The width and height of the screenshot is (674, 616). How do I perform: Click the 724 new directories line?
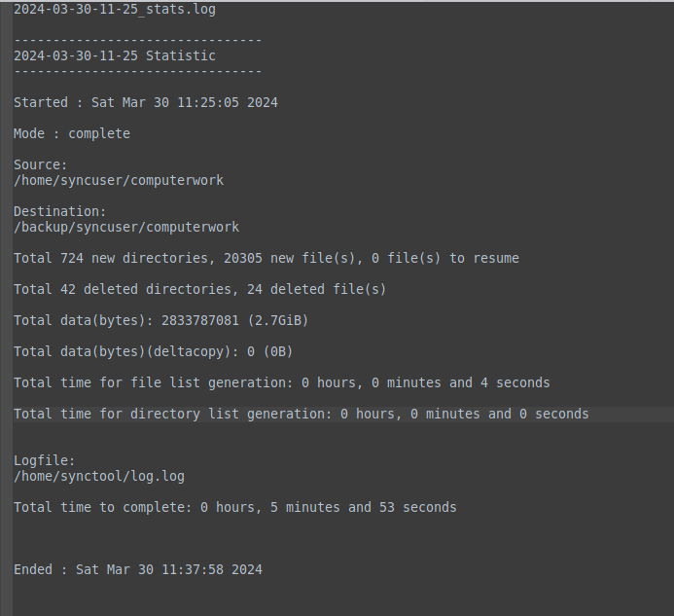pyautogui.click(x=266, y=258)
